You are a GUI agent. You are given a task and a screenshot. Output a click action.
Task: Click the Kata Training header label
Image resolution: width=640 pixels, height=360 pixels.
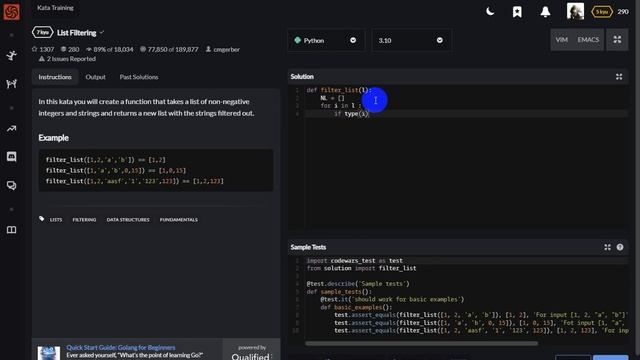coord(55,8)
